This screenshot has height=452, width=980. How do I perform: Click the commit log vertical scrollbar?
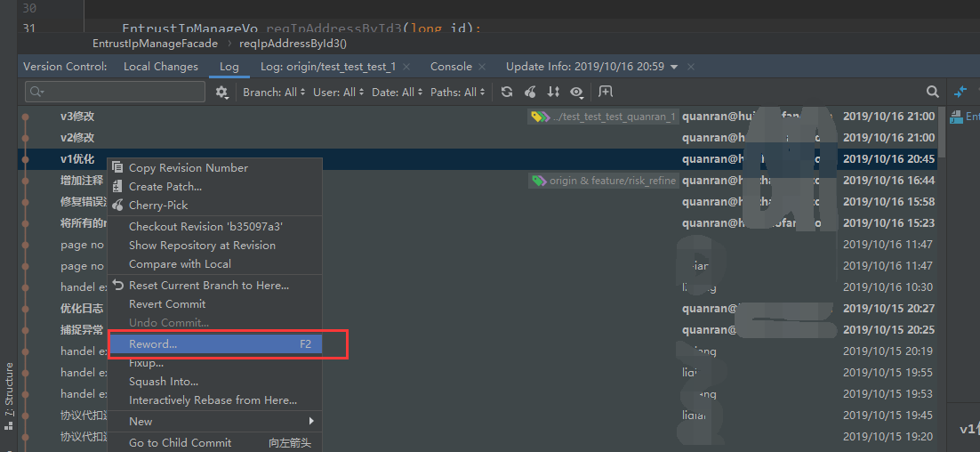tap(942, 132)
